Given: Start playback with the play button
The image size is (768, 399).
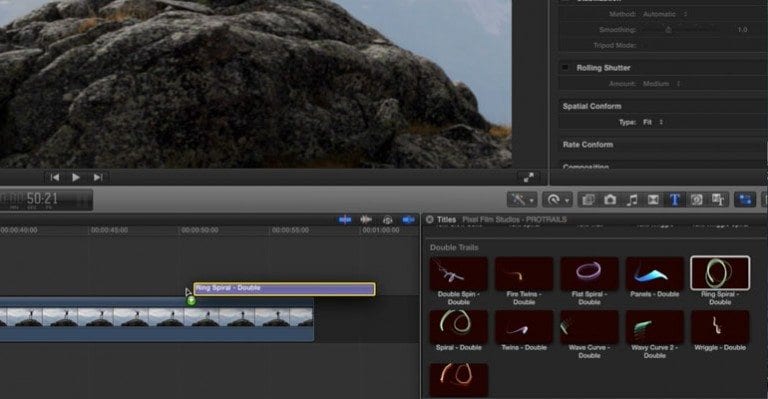Looking at the screenshot, I should point(76,177).
